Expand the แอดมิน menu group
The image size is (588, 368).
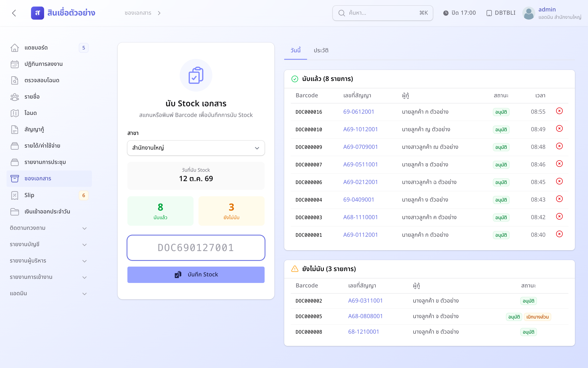point(49,293)
